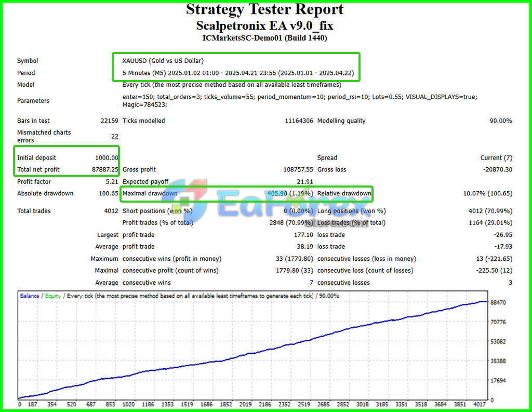Click the 17694 value on the chart axis

[x=498, y=381]
